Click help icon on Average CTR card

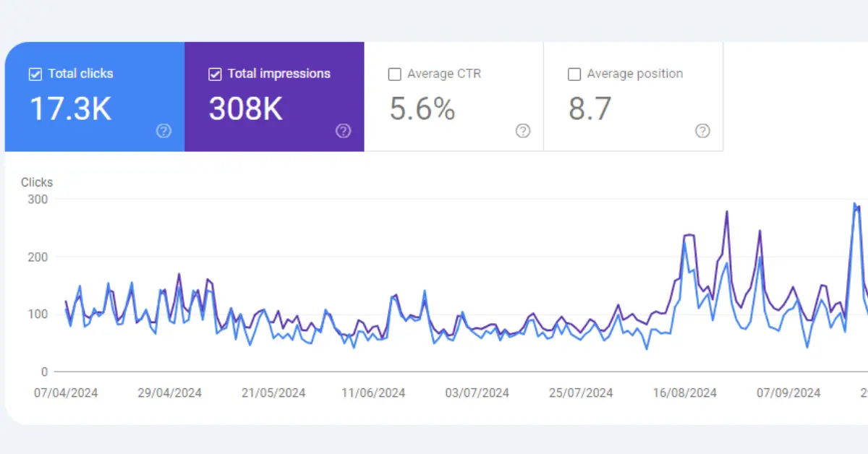tap(523, 131)
